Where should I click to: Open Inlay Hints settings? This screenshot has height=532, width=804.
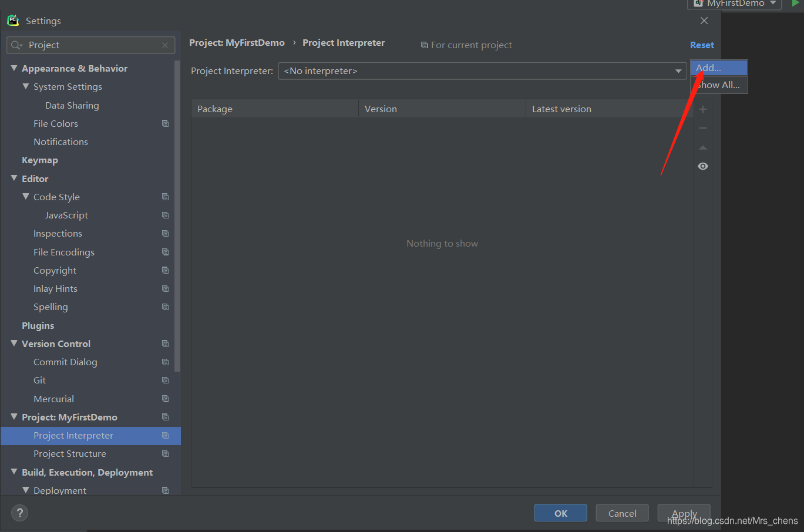55,288
